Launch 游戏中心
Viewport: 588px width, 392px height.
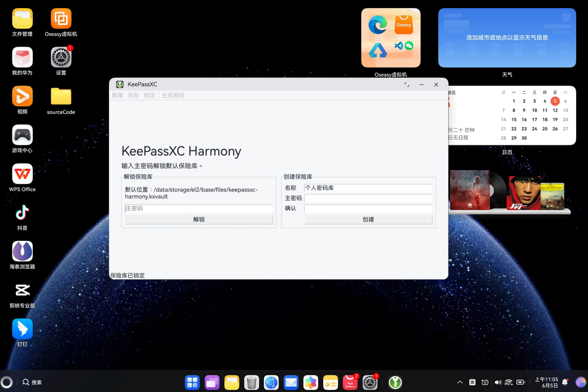pos(22,135)
